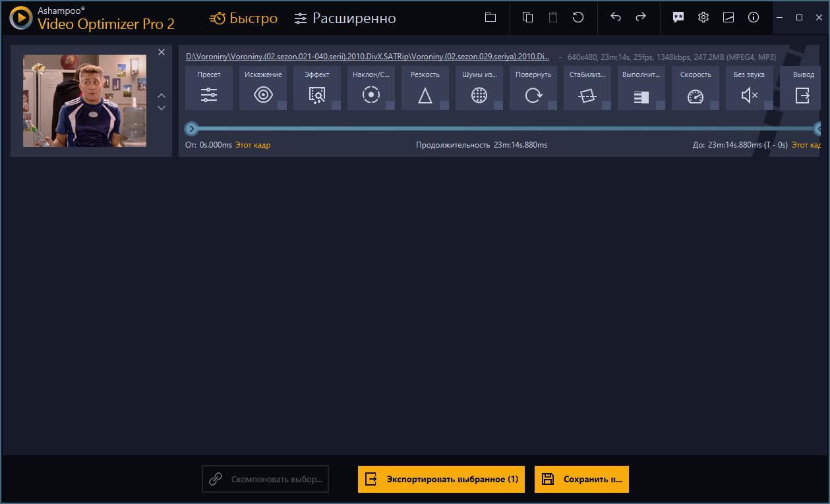The height and width of the screenshot is (504, 830).
Task: Switch to the Быстро mode tab
Action: pyautogui.click(x=244, y=18)
